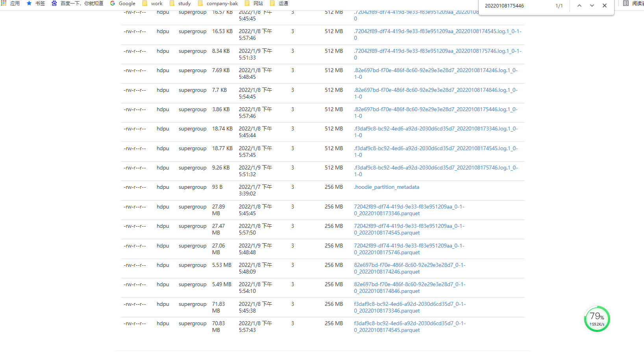Select the 71.83 MB size cell
The image size is (644, 352).
pos(219,307)
